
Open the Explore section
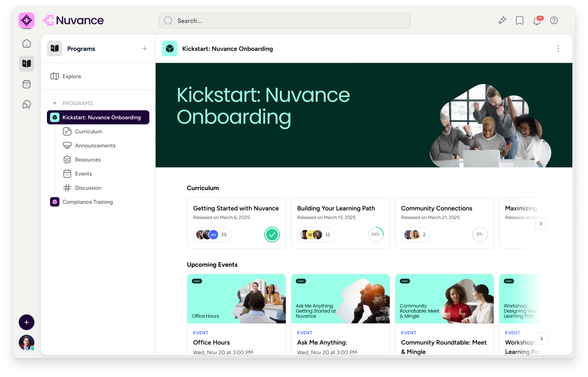(x=71, y=76)
